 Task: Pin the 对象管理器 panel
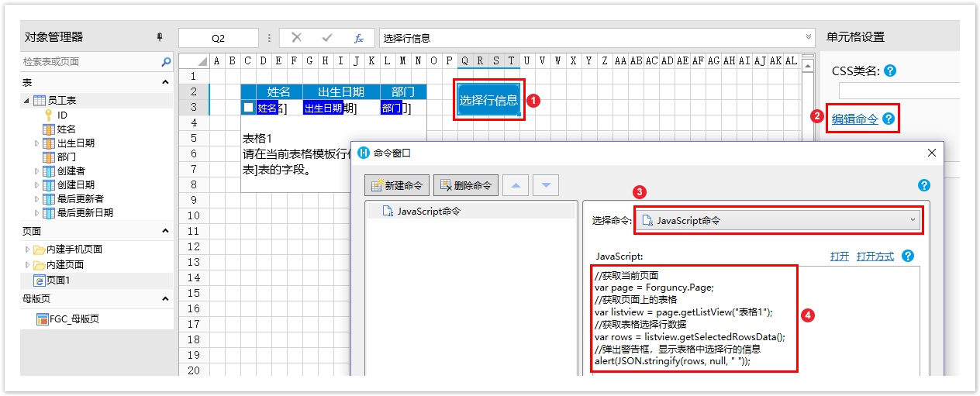pyautogui.click(x=160, y=37)
